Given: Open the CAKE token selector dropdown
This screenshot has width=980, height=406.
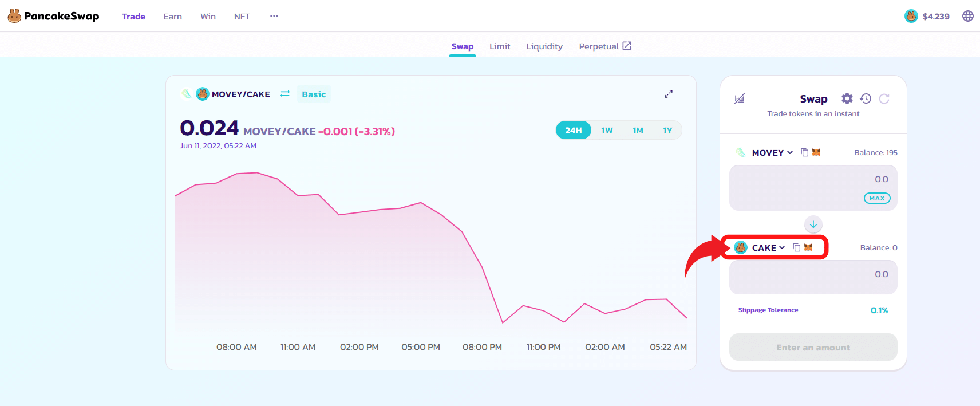Looking at the screenshot, I should 760,247.
